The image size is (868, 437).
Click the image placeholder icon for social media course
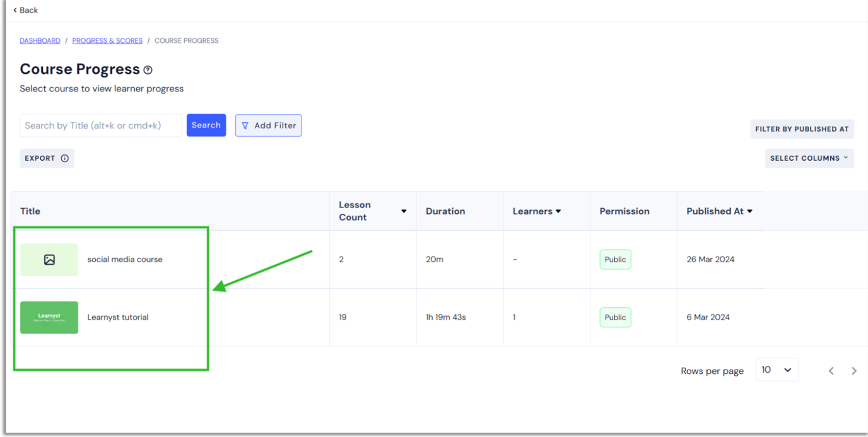click(49, 260)
